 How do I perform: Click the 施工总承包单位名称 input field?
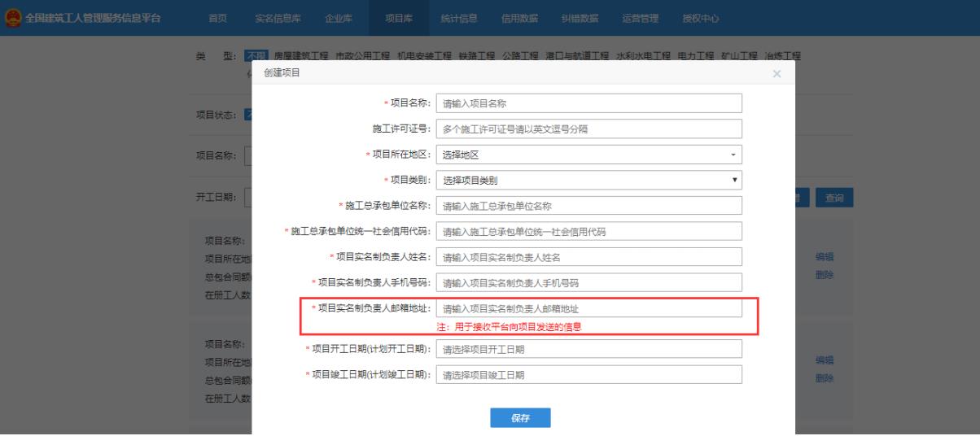pos(589,206)
